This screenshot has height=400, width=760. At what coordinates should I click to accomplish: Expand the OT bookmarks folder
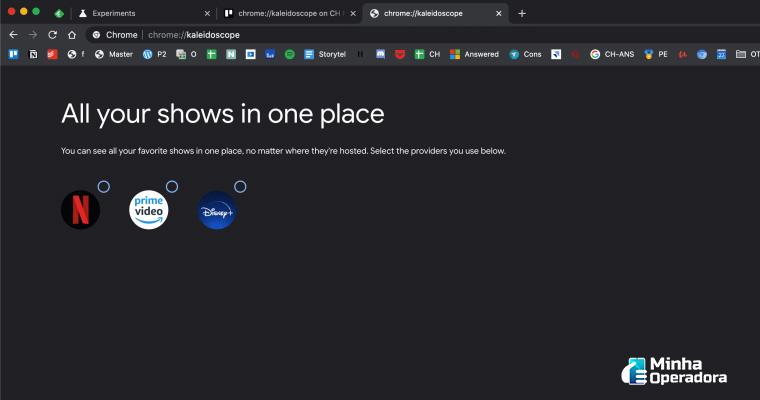pyautogui.click(x=746, y=54)
